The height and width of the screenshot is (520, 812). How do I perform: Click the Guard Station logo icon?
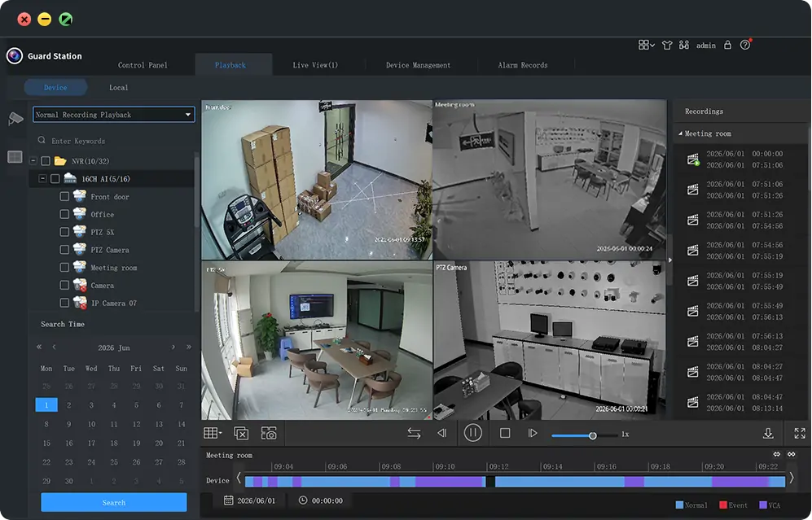coord(15,55)
